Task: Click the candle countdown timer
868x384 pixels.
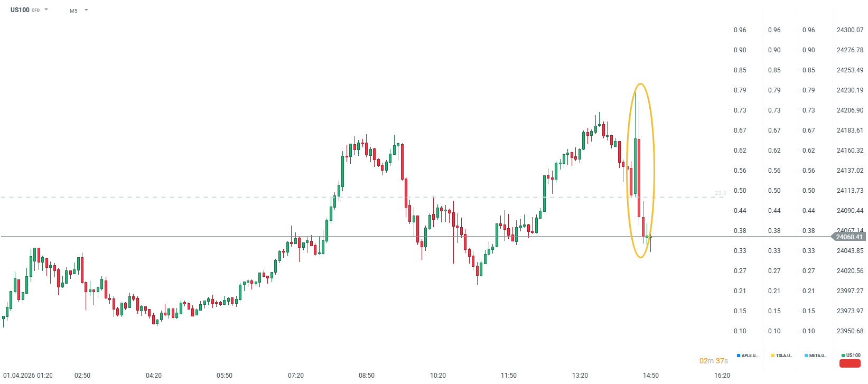Action: (714, 361)
